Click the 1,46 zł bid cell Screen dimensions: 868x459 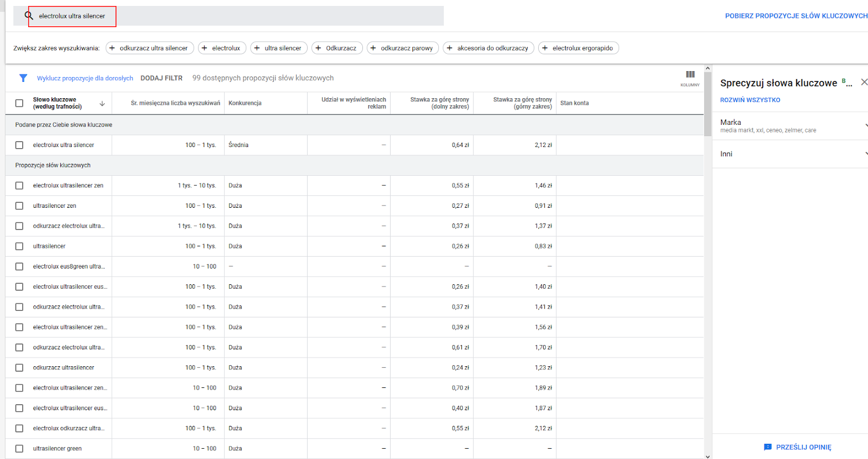(544, 186)
